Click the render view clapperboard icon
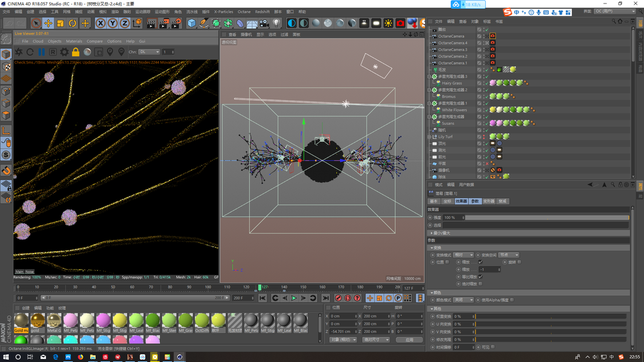The image size is (644, 362). click(x=151, y=24)
